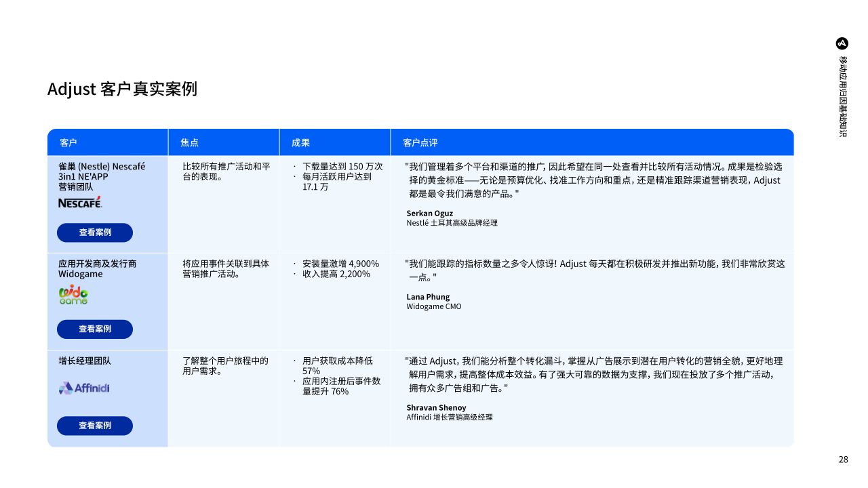Screen dimensions: 868x488
Task: Click Widogame CMO title text
Action: tap(434, 306)
